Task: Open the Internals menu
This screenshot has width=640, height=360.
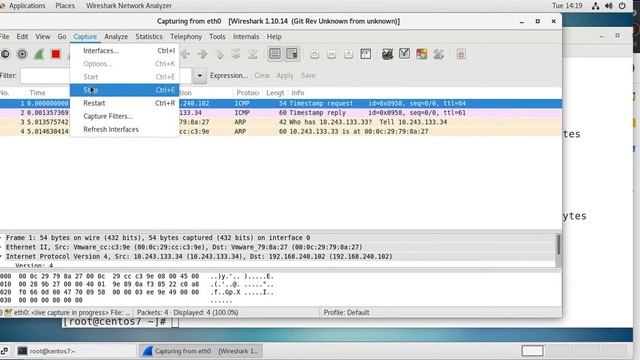Action: pos(246,36)
